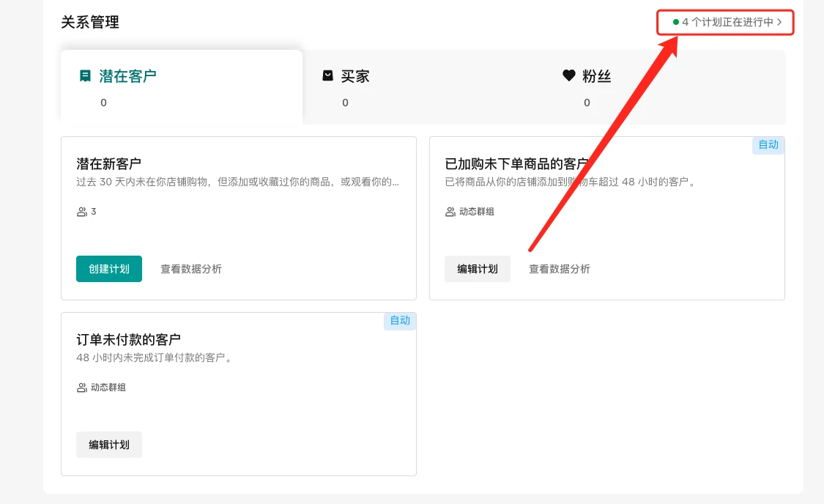Click the chevron next to 计划正在进行中
This screenshot has height=504, width=824.
(779, 22)
